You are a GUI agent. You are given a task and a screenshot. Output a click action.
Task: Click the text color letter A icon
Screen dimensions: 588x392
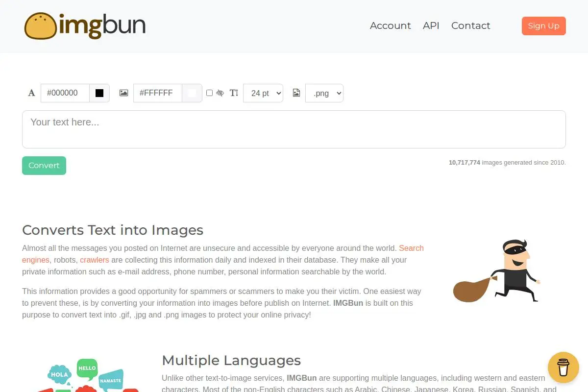click(x=32, y=93)
